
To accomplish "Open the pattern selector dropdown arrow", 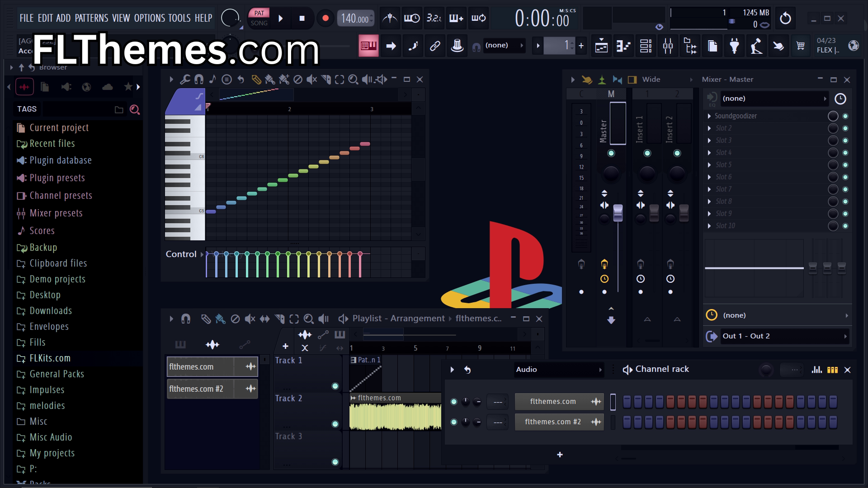I will (x=538, y=46).
